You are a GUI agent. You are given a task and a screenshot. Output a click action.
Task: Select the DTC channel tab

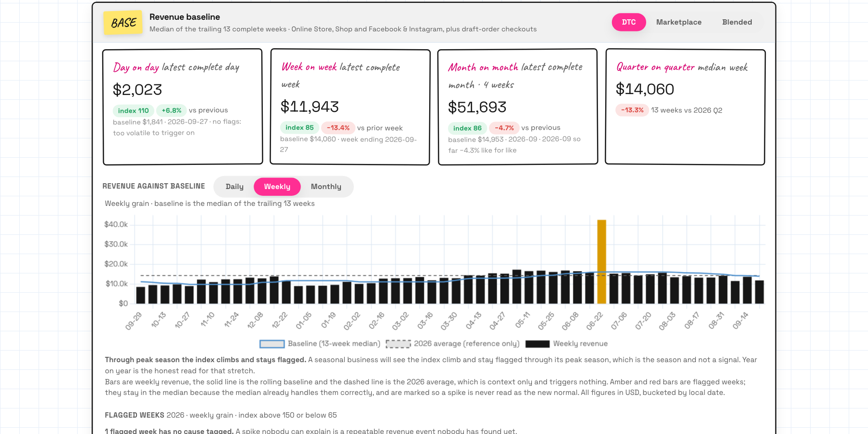629,22
